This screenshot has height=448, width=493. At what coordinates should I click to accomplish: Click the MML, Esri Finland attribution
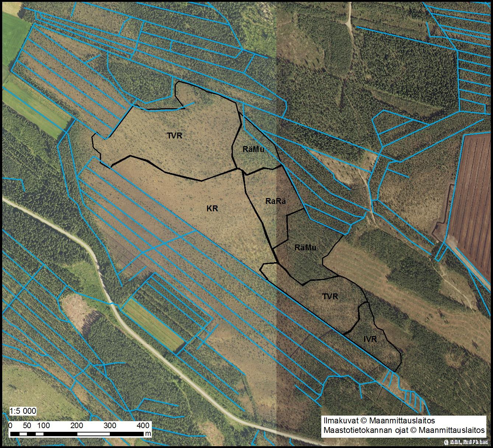coord(466,442)
